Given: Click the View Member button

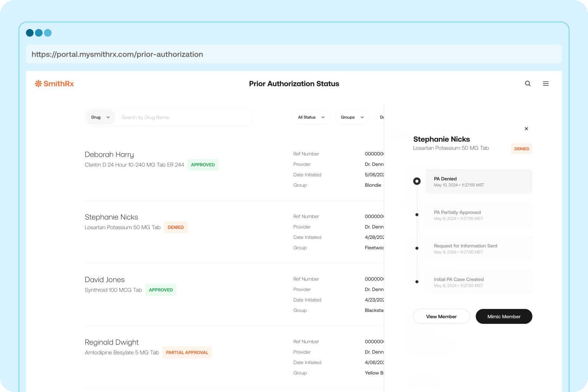Looking at the screenshot, I should click(x=441, y=317).
